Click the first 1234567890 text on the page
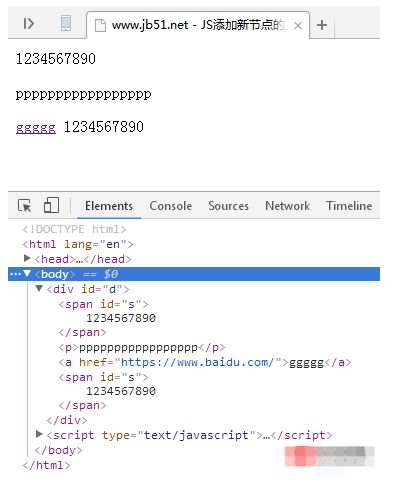The height and width of the screenshot is (481, 403). (x=56, y=59)
